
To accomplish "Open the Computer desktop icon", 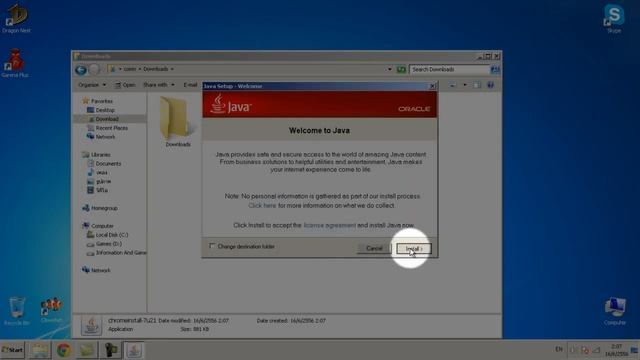I will click(614, 311).
